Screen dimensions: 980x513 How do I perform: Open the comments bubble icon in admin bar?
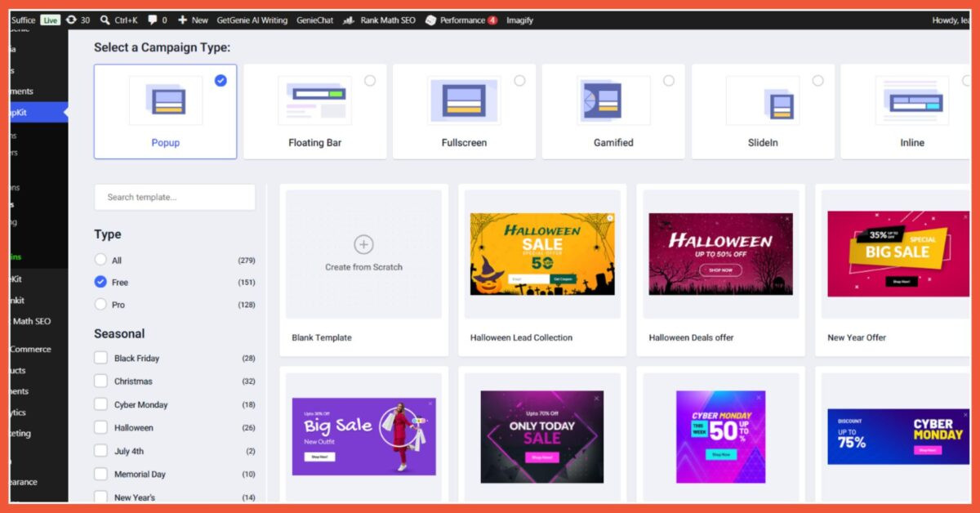click(x=152, y=20)
